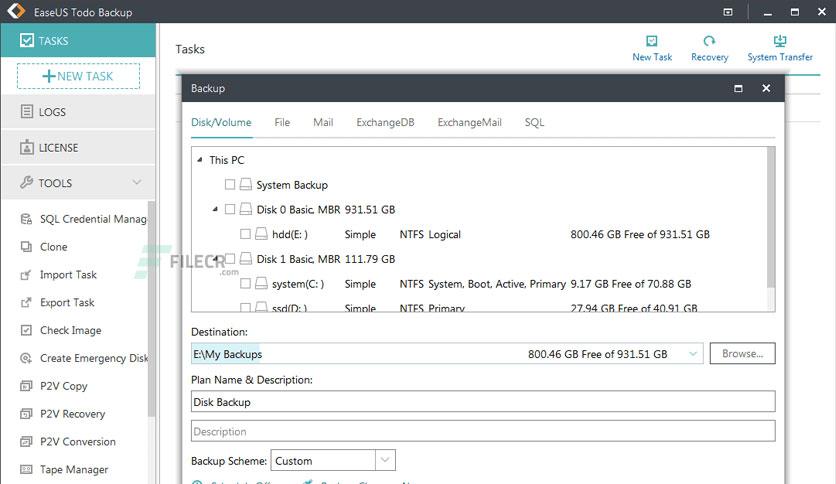Image resolution: width=836 pixels, height=484 pixels.
Task: Click the Plan Name field
Action: click(x=483, y=401)
